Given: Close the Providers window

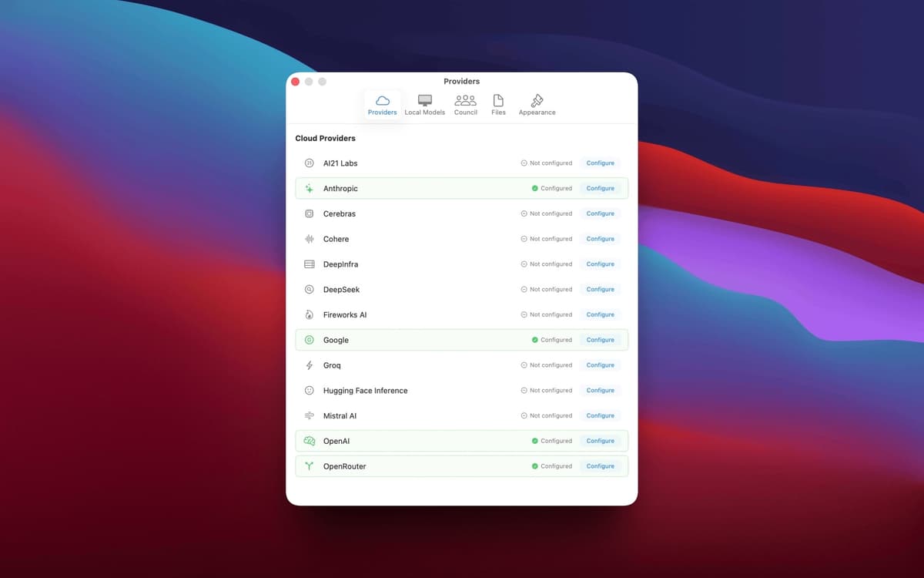Looking at the screenshot, I should (295, 82).
